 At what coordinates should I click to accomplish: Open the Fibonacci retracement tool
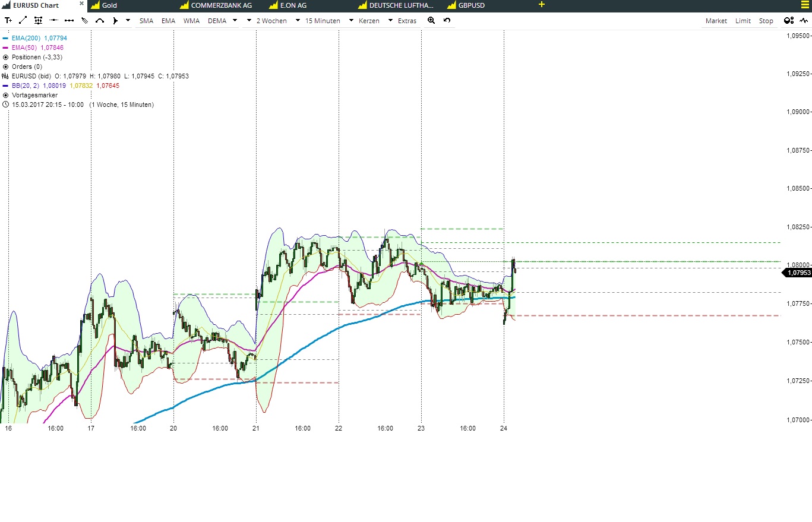coord(38,20)
